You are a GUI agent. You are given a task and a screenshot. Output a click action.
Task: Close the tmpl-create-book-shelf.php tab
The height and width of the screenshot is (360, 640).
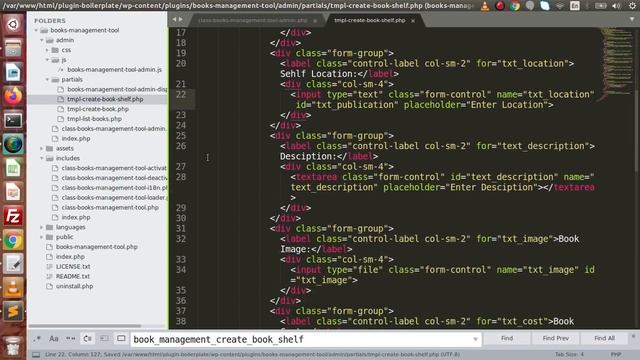click(413, 20)
